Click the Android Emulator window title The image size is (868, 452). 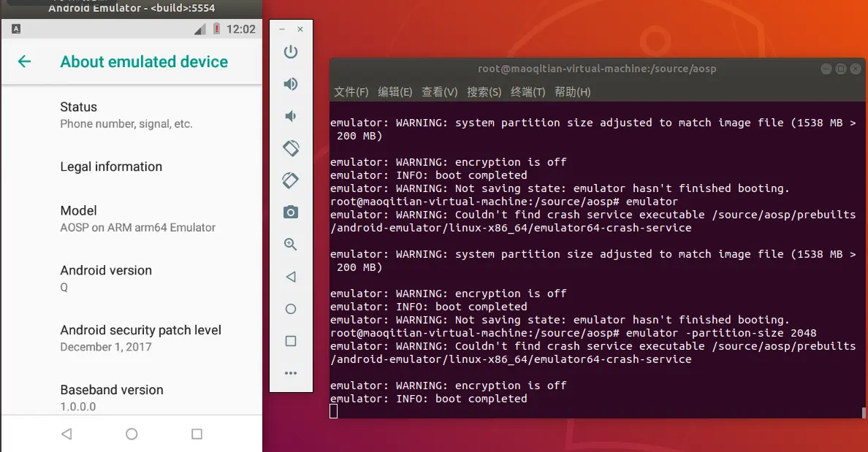(132, 8)
